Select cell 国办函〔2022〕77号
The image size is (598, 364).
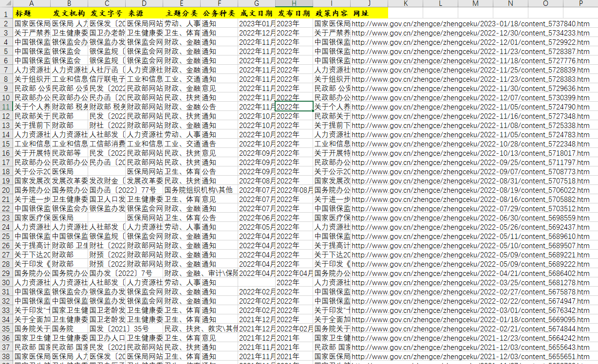tap(107, 190)
